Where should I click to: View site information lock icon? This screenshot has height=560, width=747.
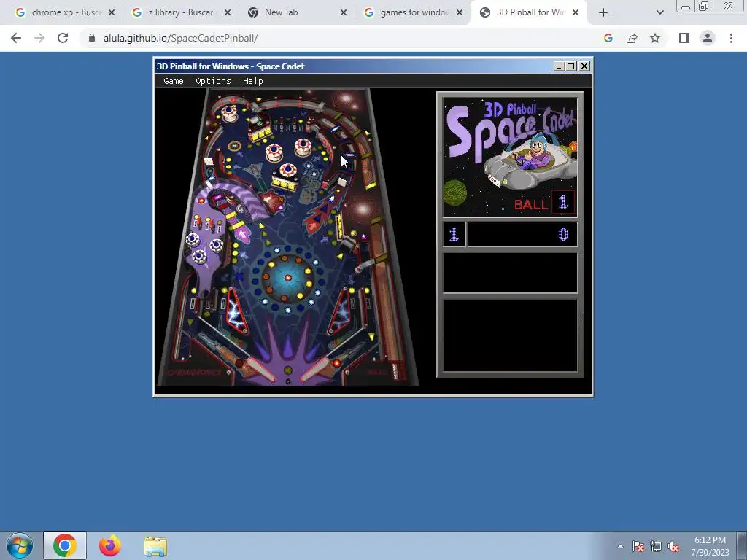(x=92, y=38)
